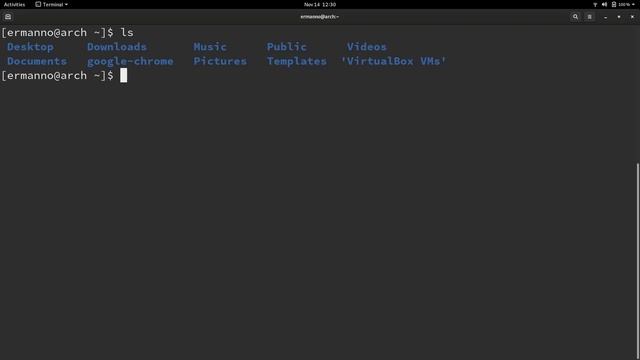Select the Music directory name
This screenshot has height=360, width=640.
[x=210, y=47]
